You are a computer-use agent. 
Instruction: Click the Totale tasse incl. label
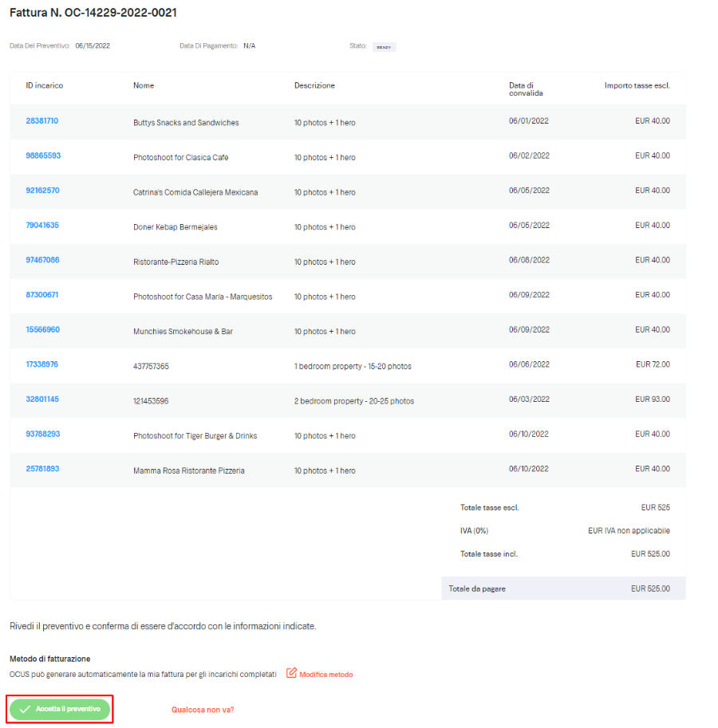(488, 554)
